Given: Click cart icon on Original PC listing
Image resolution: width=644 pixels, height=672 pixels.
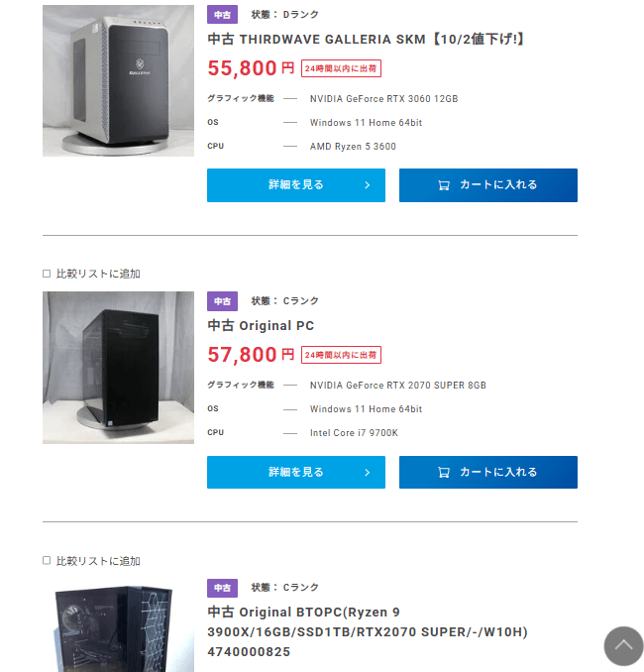Looking at the screenshot, I should pos(444,473).
